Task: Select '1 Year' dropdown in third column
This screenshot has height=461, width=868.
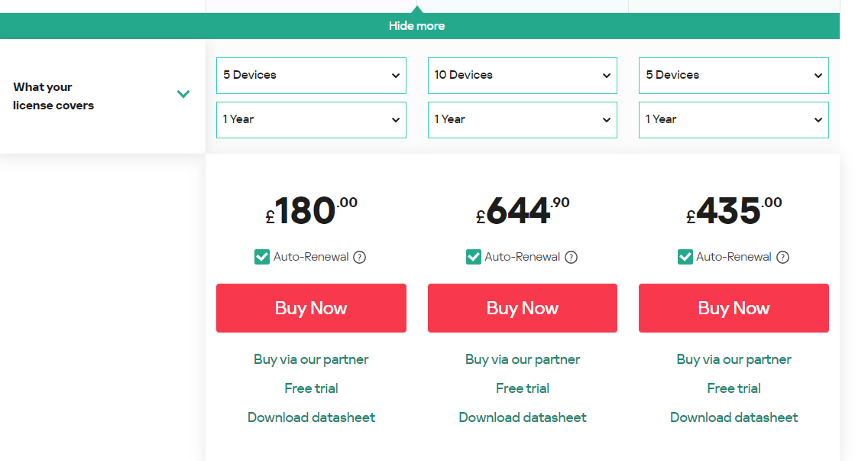Action: pos(734,120)
